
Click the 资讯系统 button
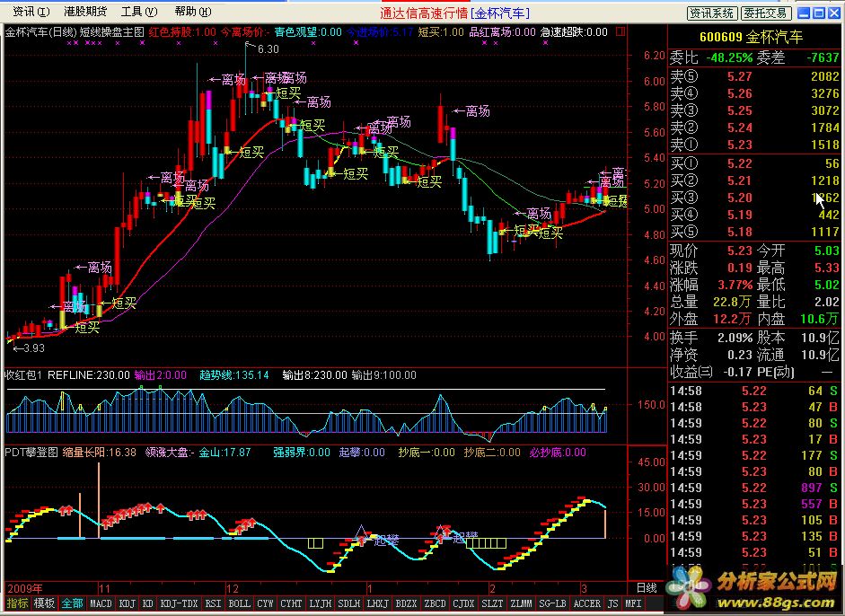coord(712,13)
